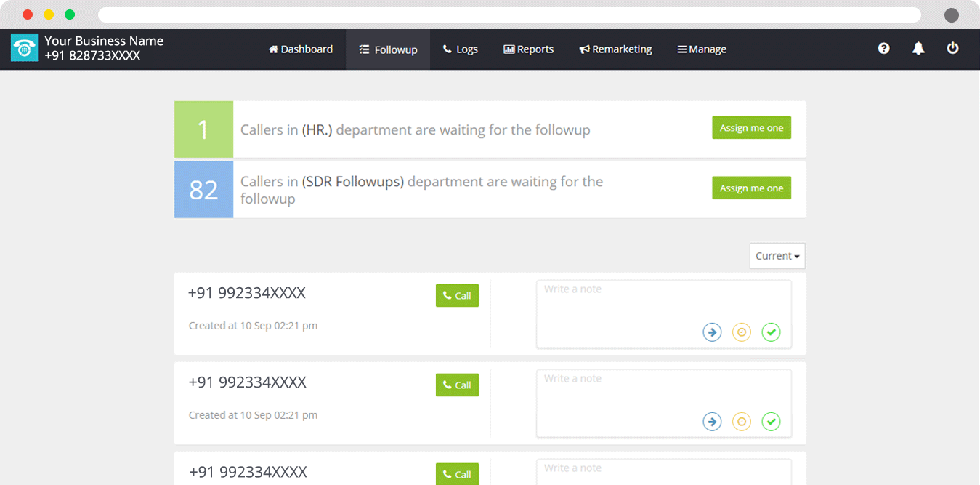Call the first followup number
This screenshot has height=485, width=980.
(457, 296)
